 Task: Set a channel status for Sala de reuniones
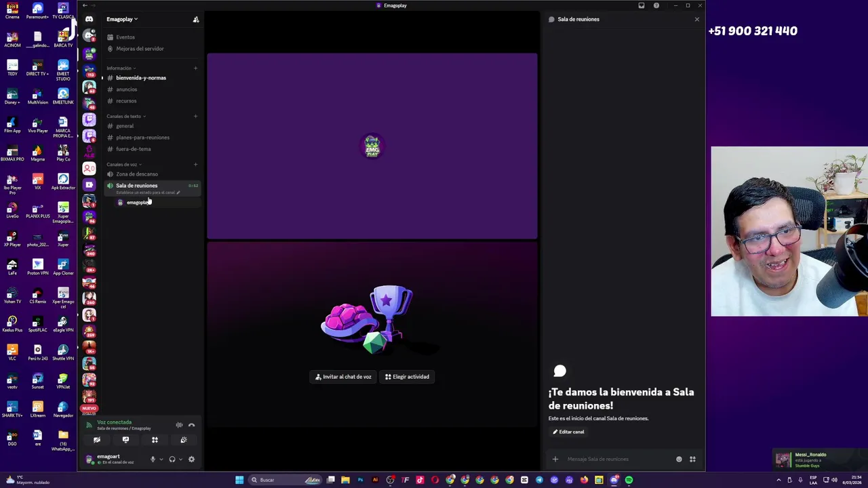point(148,192)
